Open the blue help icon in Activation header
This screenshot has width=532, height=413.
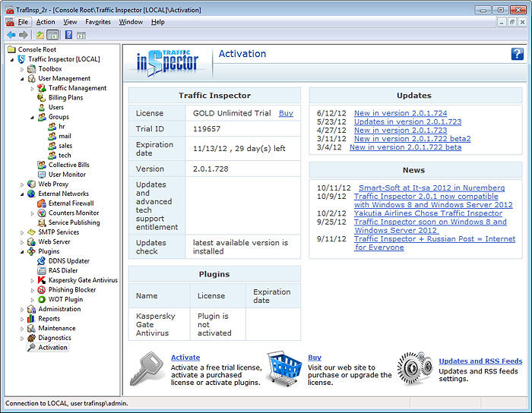(517, 54)
